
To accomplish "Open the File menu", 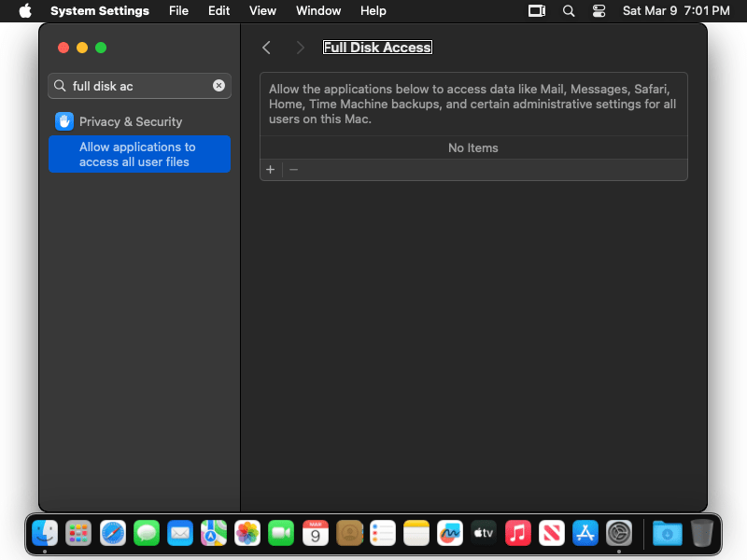I will point(178,11).
